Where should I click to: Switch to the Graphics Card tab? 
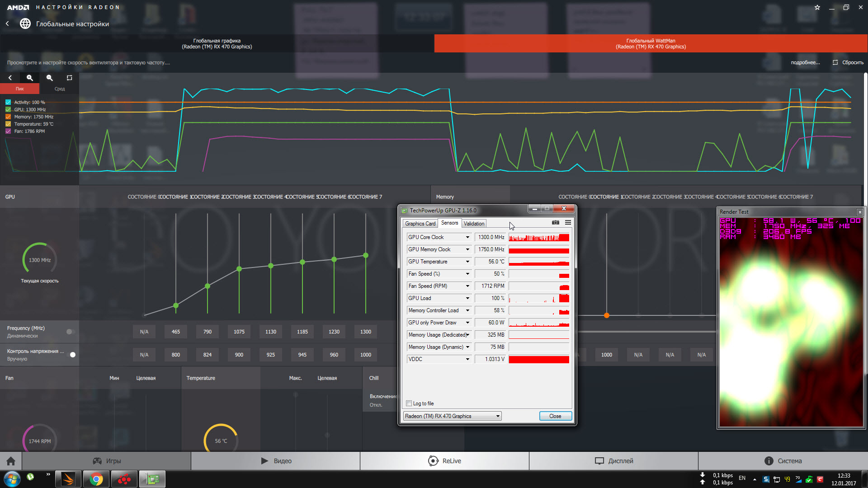click(x=420, y=223)
